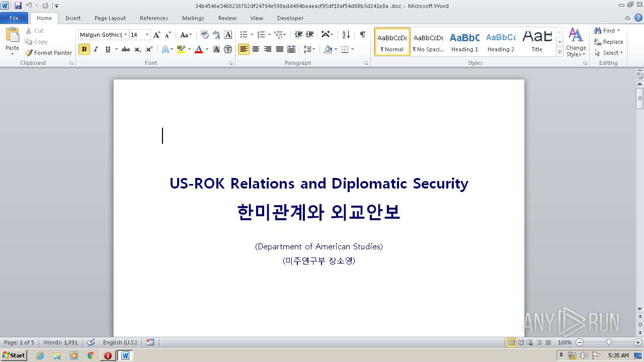Click Shrink Font icon
644x362 pixels.
tap(168, 35)
